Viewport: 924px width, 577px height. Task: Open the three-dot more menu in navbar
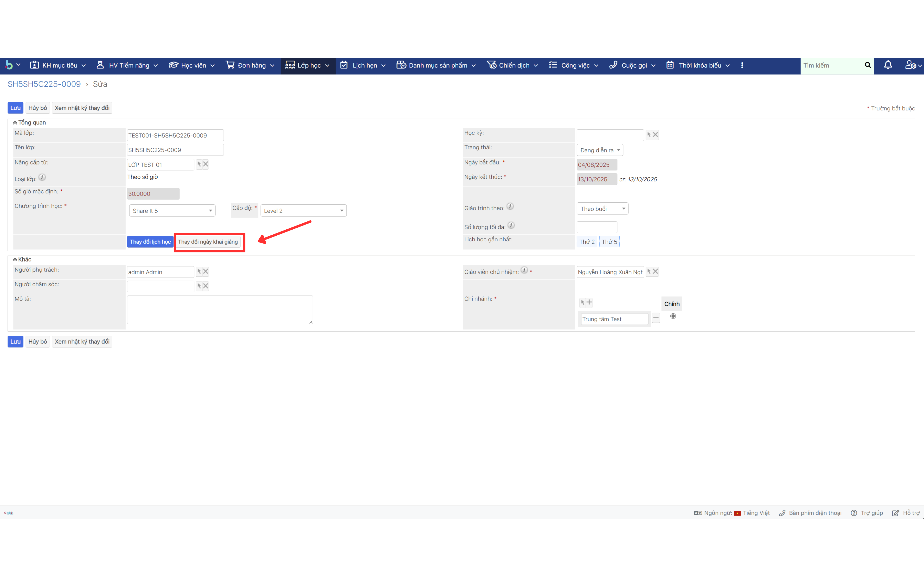pyautogui.click(x=742, y=65)
